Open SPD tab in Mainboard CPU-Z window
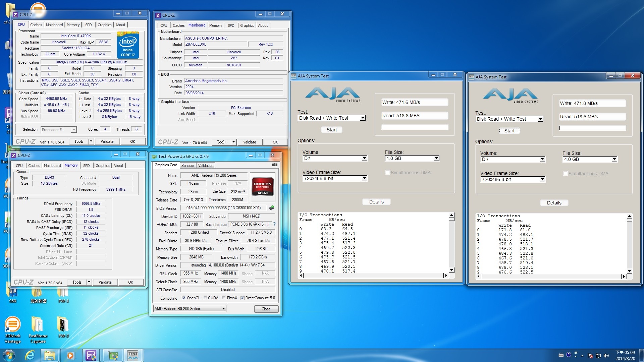Viewport: 644px width, 362px height. 231,25
